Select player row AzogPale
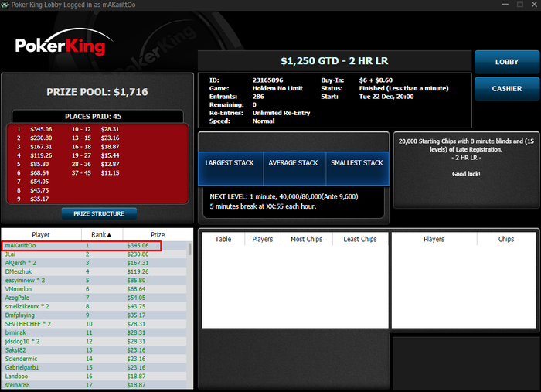The image size is (541, 392). (x=94, y=298)
